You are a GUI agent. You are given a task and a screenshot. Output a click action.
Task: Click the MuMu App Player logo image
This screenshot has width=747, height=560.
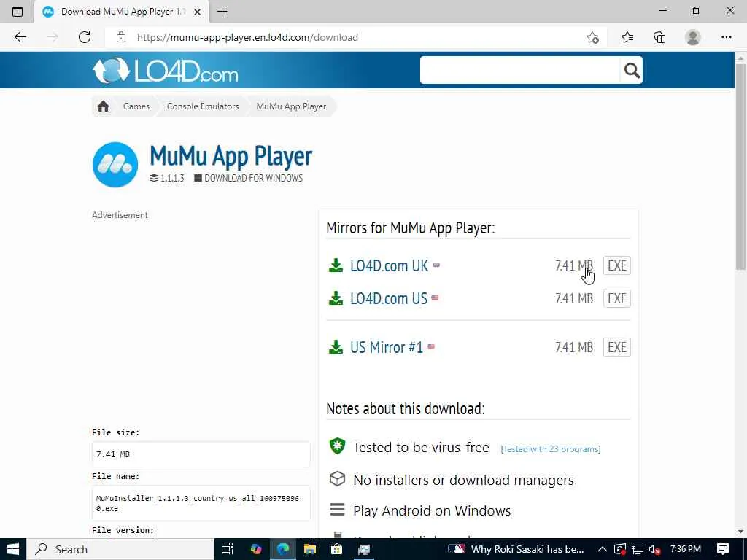(x=115, y=165)
